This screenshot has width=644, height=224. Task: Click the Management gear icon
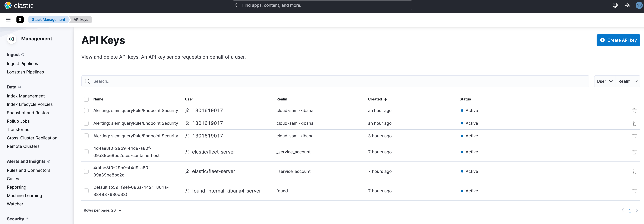point(12,39)
